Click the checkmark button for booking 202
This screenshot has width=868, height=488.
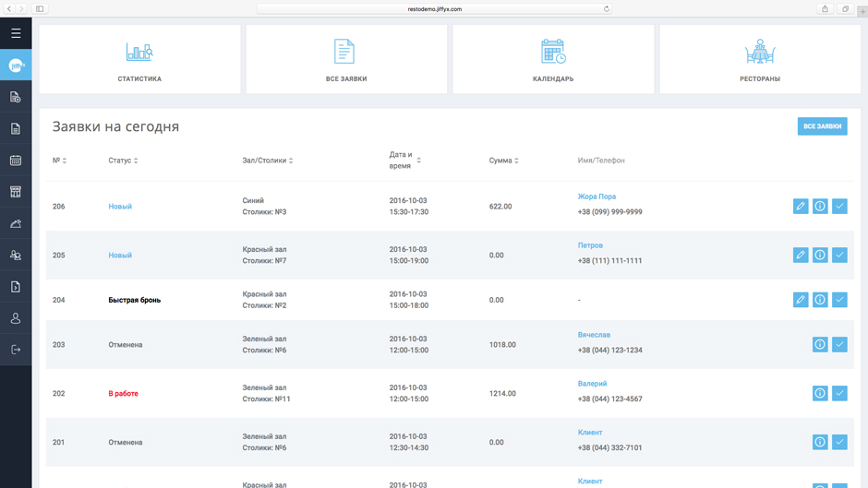(839, 393)
